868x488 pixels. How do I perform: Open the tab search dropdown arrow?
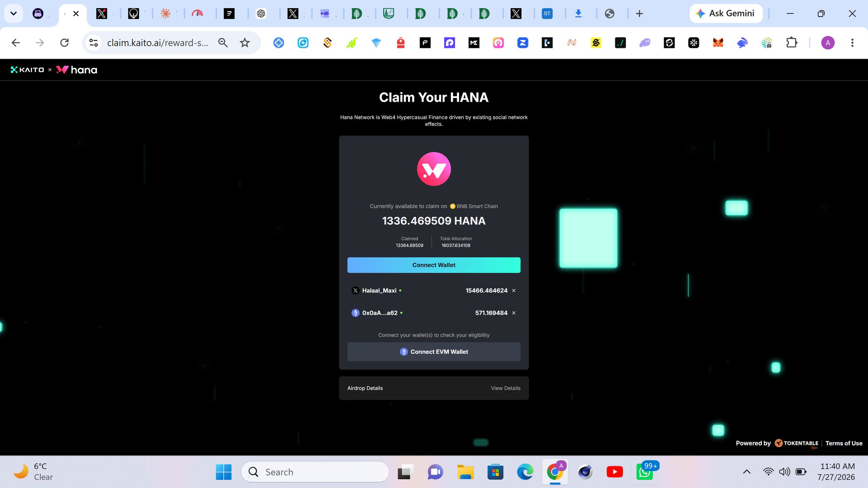point(14,14)
